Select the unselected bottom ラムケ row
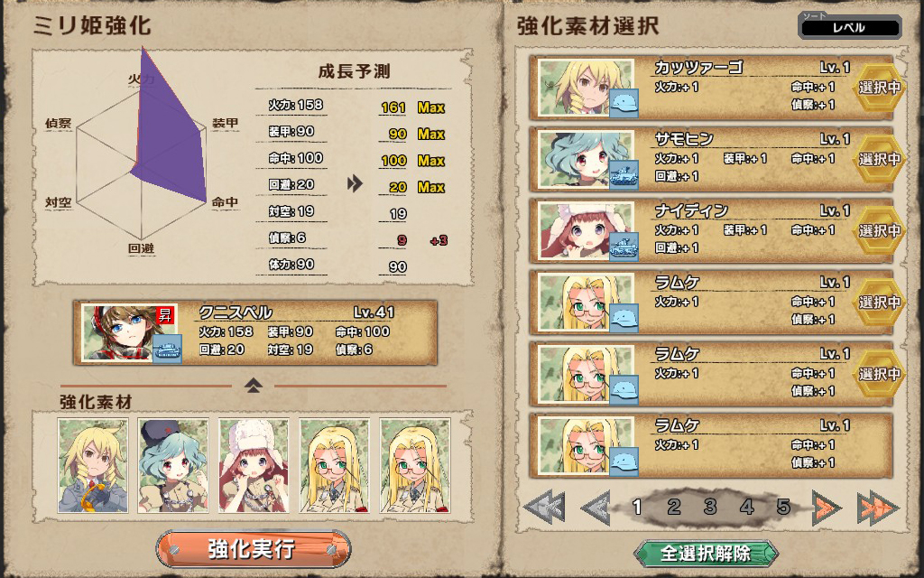Image resolution: width=924 pixels, height=578 pixels. click(x=711, y=444)
